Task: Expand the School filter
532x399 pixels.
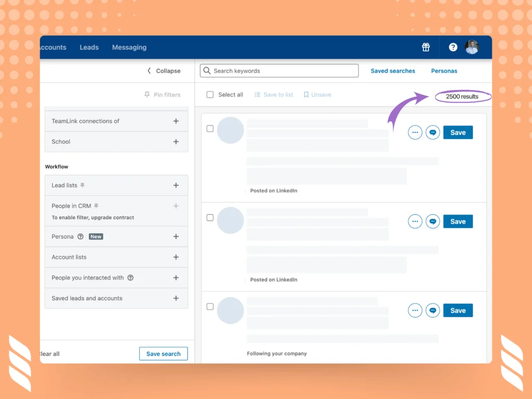Action: tap(176, 141)
